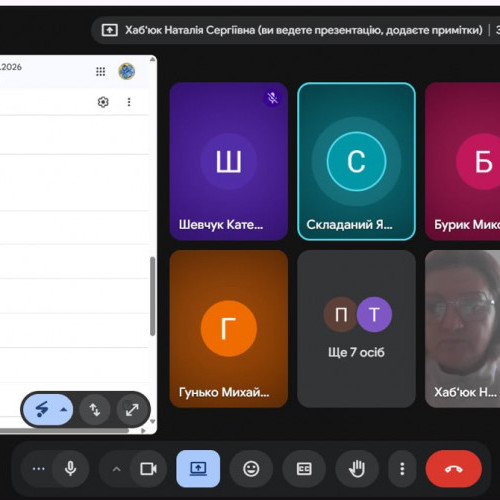Raise hand with the hand icon
This screenshot has height=500, width=500.
pos(357,469)
